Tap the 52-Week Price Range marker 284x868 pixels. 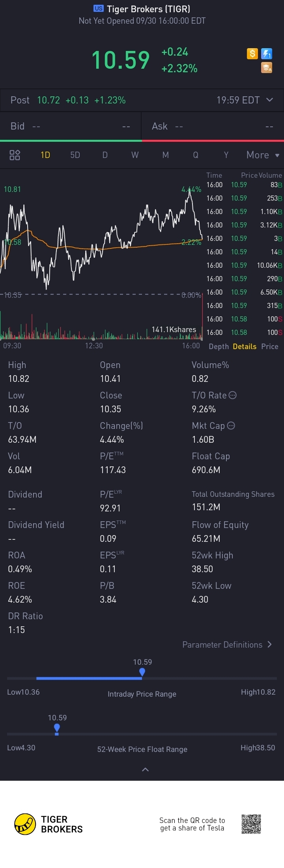click(57, 727)
